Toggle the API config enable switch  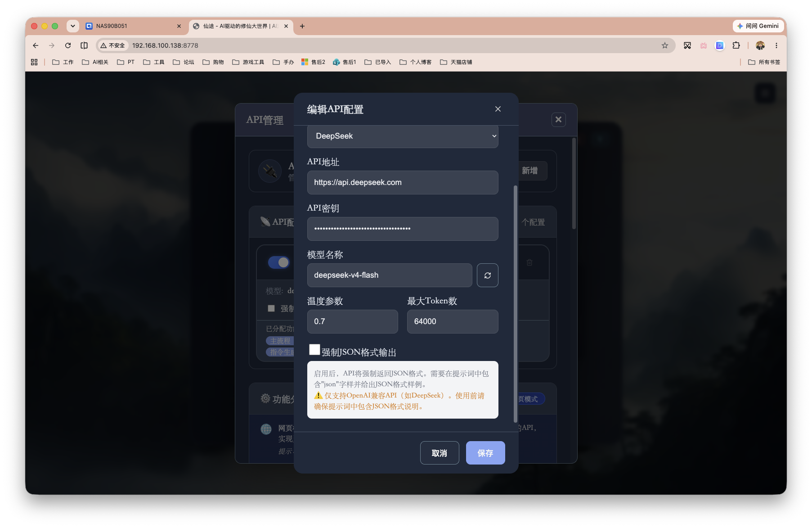click(278, 262)
